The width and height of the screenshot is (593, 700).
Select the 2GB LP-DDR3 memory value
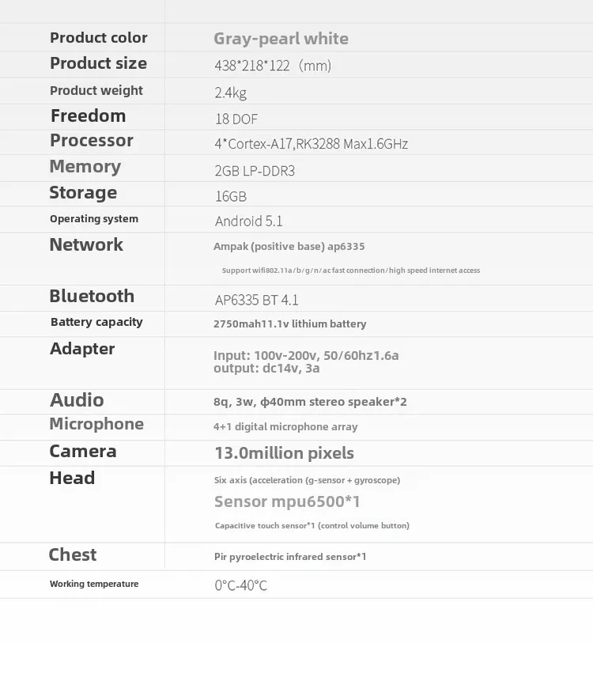click(x=255, y=171)
